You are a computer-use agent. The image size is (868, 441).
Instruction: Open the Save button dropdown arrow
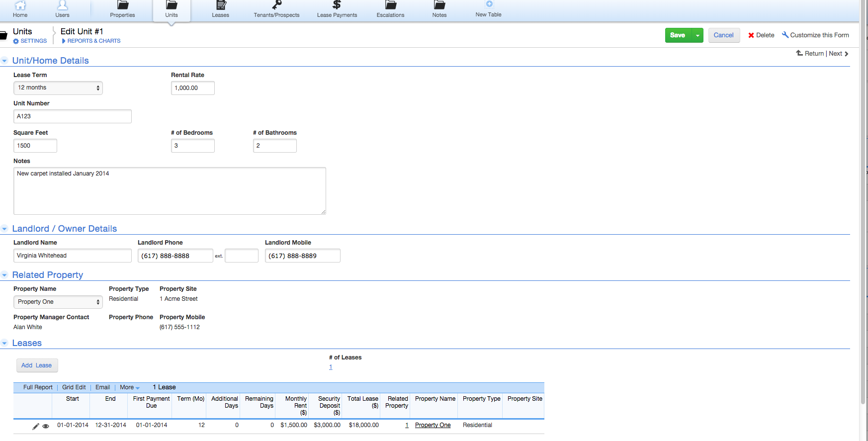click(x=697, y=35)
